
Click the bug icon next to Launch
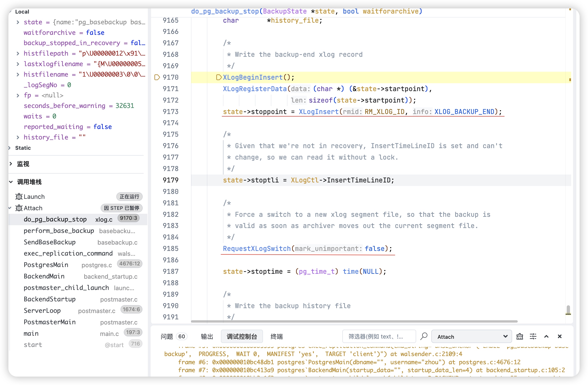tap(19, 197)
